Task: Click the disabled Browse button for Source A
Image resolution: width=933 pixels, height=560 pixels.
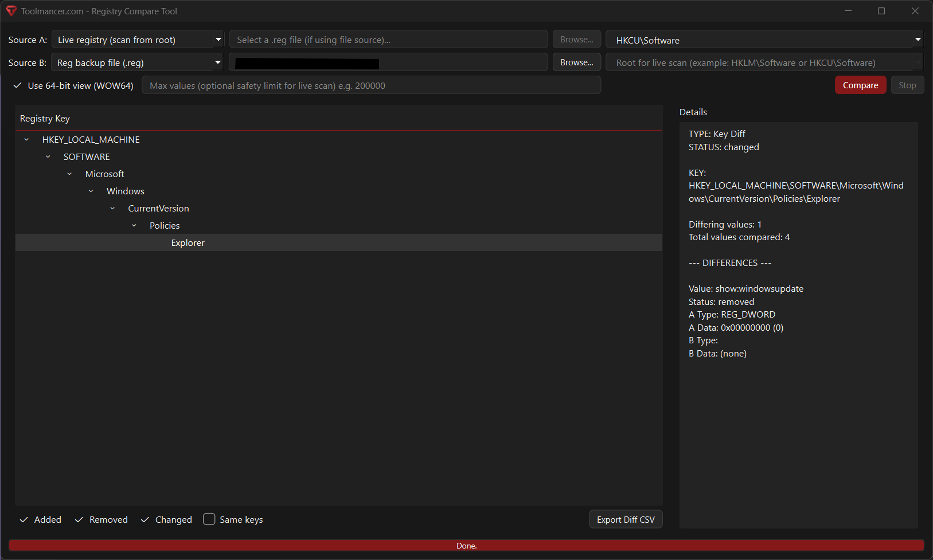Action: (577, 40)
